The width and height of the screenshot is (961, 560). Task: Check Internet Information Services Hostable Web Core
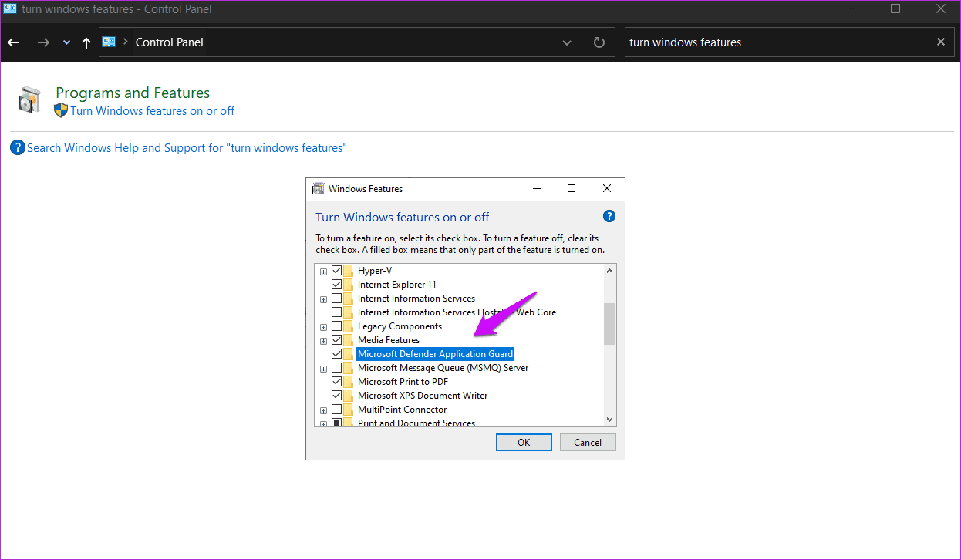336,312
